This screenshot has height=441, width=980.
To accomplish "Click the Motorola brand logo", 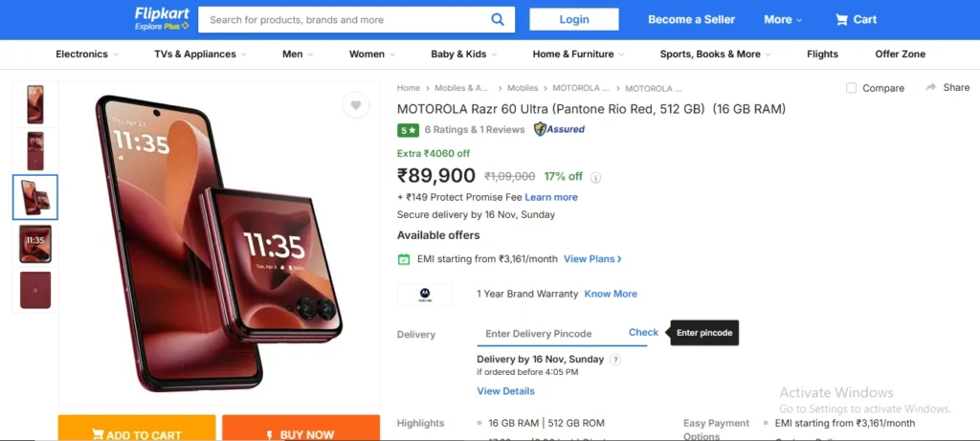I will point(424,294).
